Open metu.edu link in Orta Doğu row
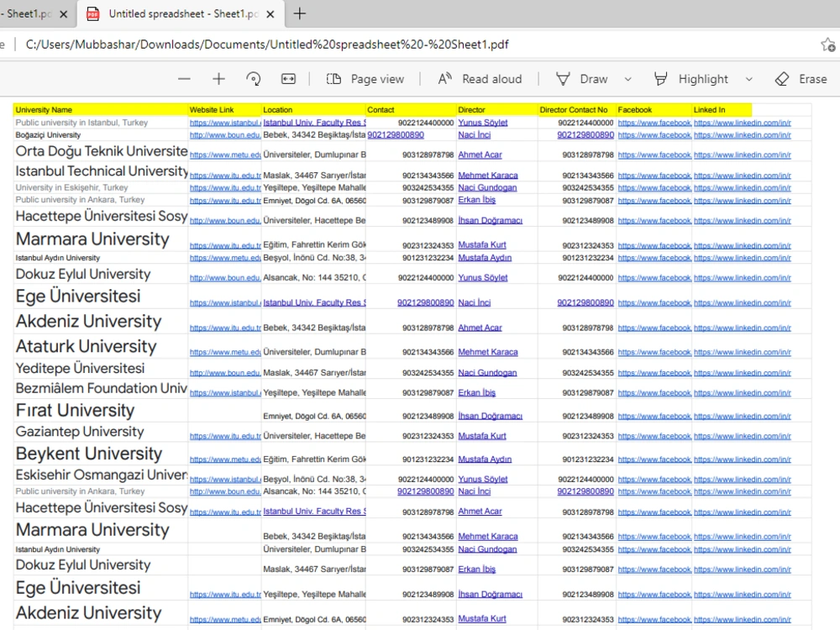The image size is (840, 630). 225,155
